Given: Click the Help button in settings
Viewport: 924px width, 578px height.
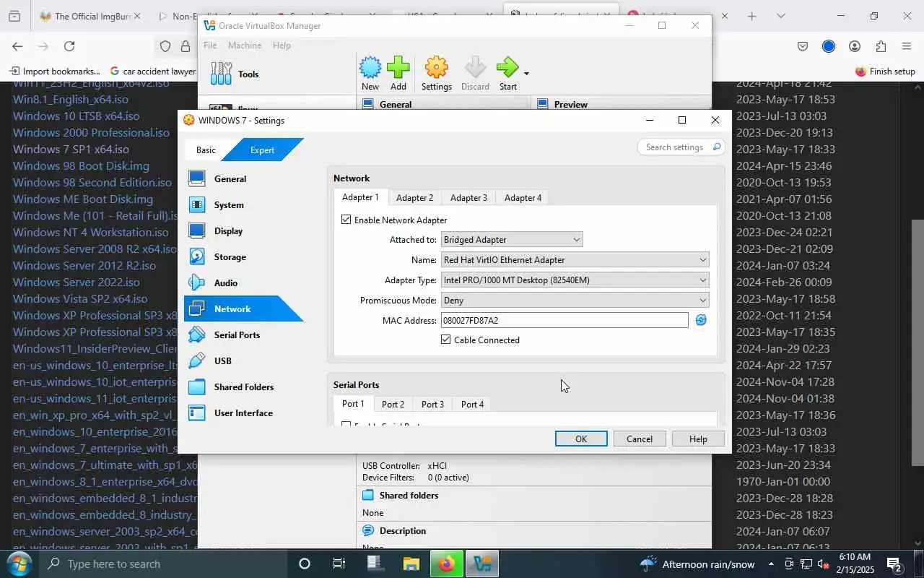Looking at the screenshot, I should 698,439.
